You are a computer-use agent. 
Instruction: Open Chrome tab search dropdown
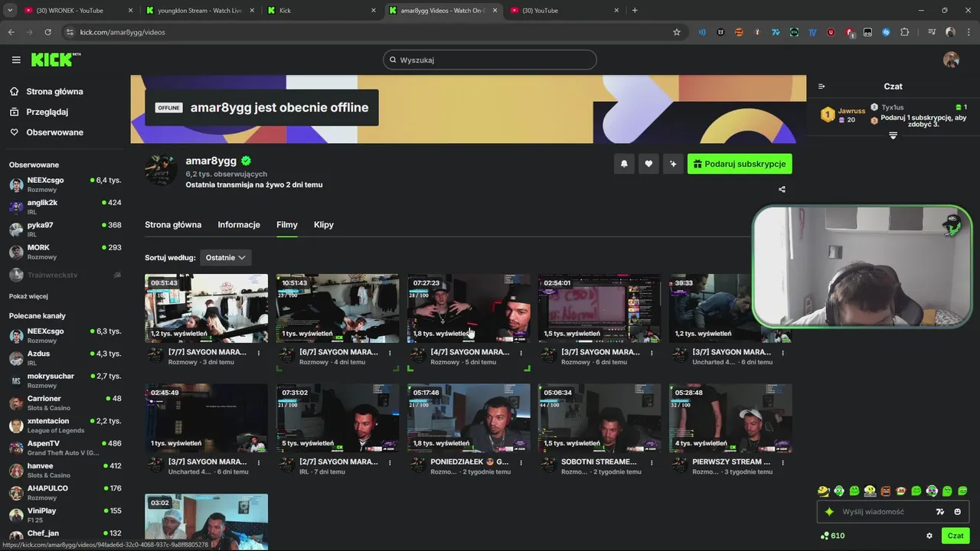10,10
